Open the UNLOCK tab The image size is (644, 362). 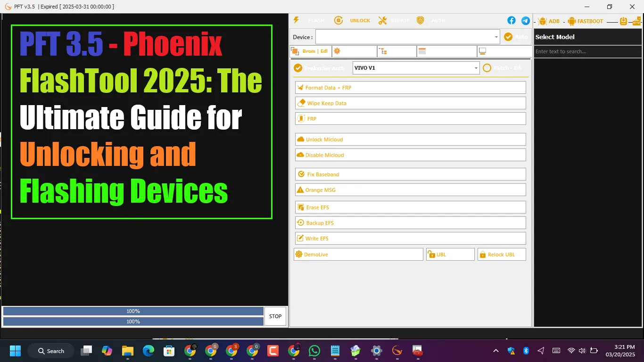coord(352,20)
